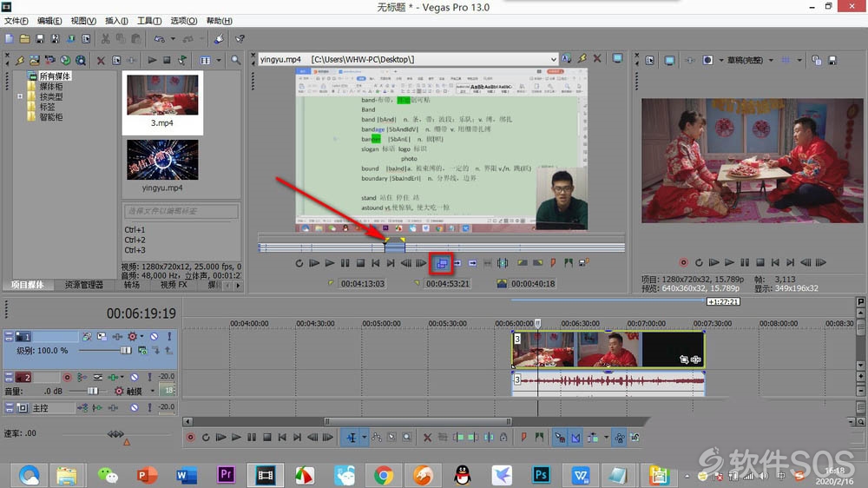Toggle record arm on audio track 2
The width and height of the screenshot is (868, 488).
click(x=67, y=377)
